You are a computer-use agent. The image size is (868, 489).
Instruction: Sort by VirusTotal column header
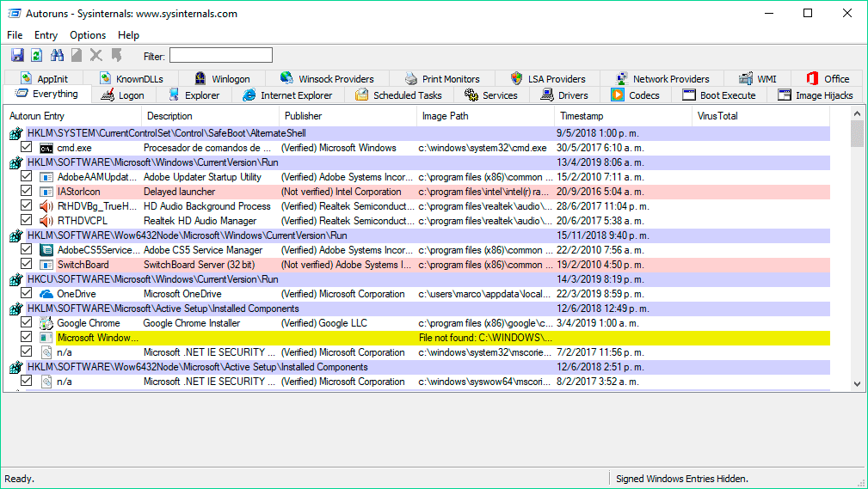760,116
